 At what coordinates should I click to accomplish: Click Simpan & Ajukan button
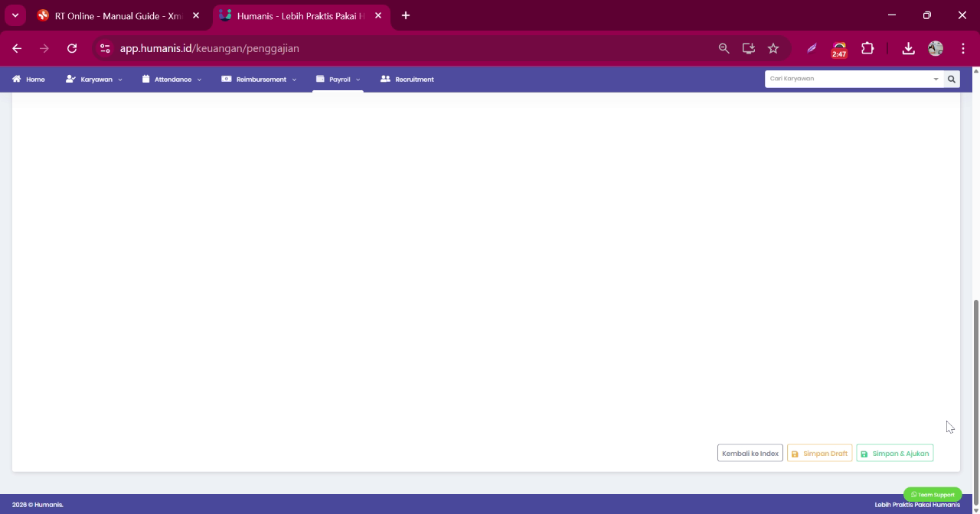895,454
